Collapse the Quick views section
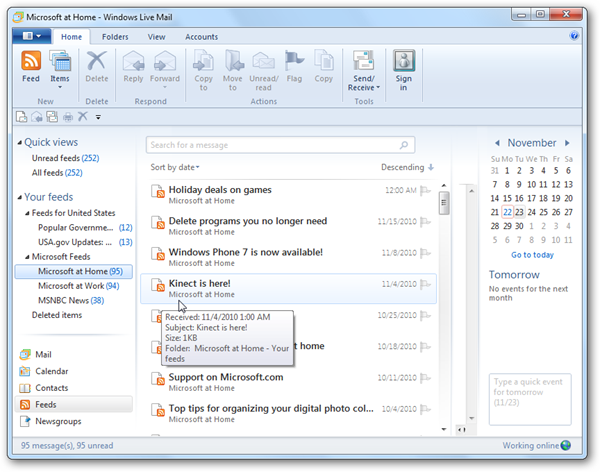 [x=19, y=143]
